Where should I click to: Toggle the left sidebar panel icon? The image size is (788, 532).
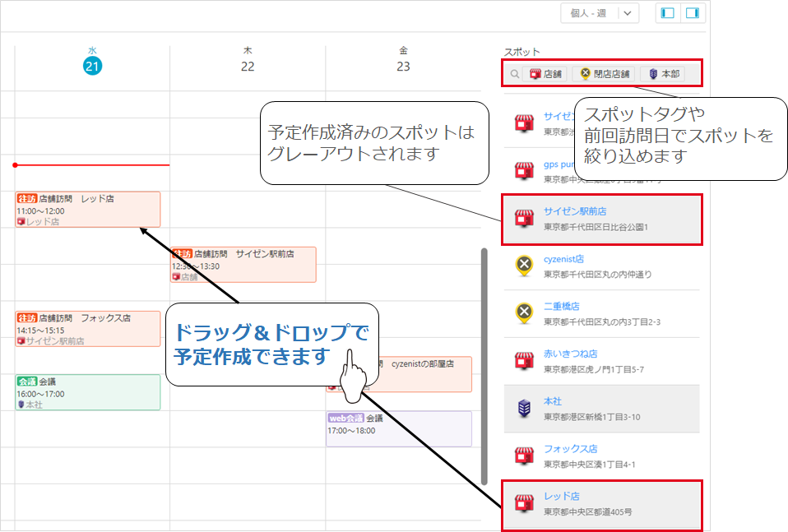[x=668, y=13]
